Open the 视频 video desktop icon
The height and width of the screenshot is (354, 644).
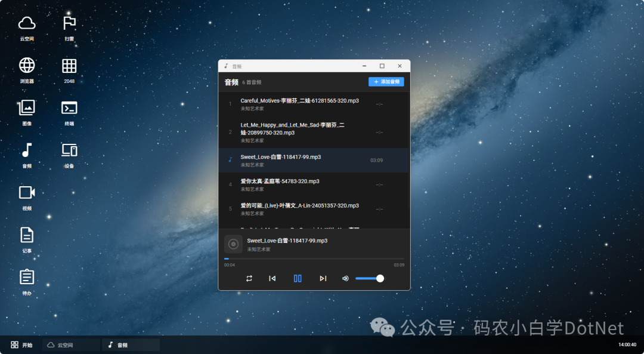[27, 198]
